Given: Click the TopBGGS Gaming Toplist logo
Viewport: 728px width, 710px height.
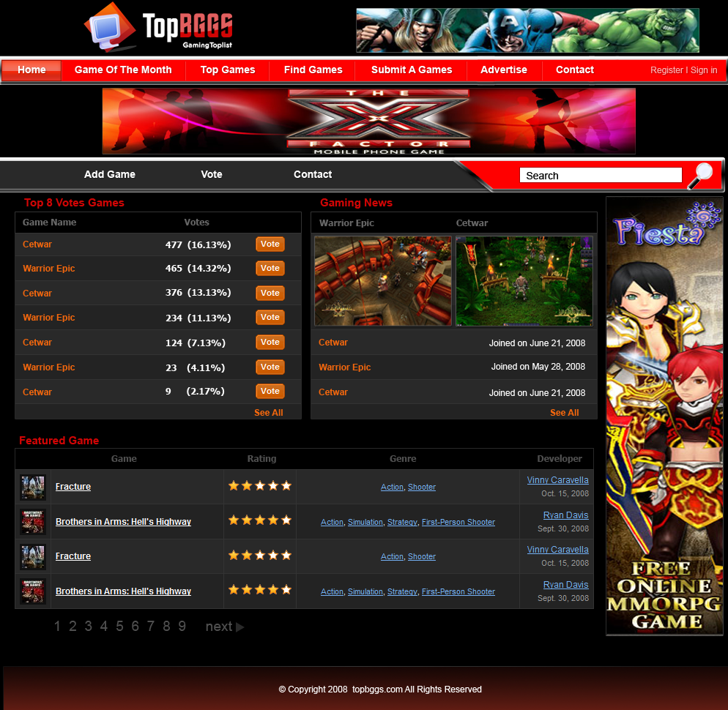Looking at the screenshot, I should pyautogui.click(x=158, y=27).
